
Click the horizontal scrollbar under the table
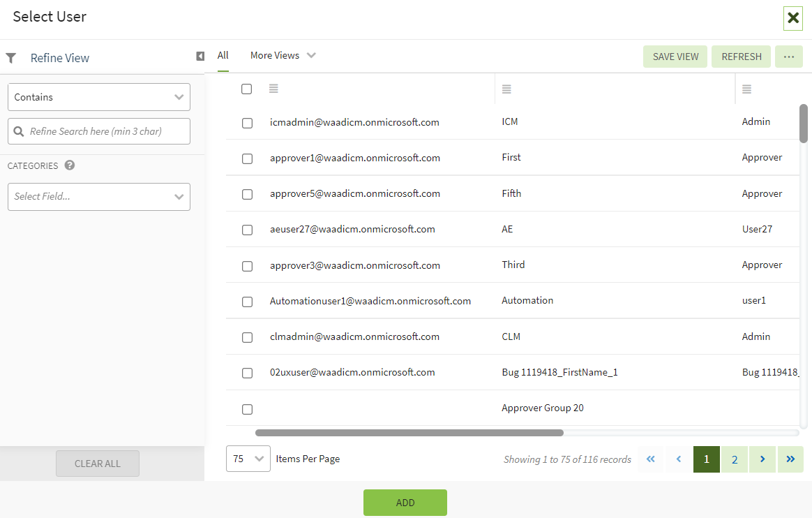pos(409,433)
